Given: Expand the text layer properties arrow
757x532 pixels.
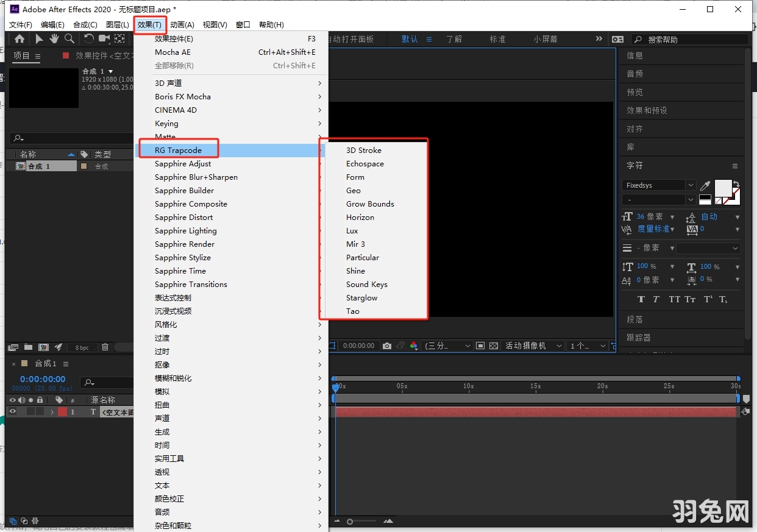Looking at the screenshot, I should tap(52, 411).
